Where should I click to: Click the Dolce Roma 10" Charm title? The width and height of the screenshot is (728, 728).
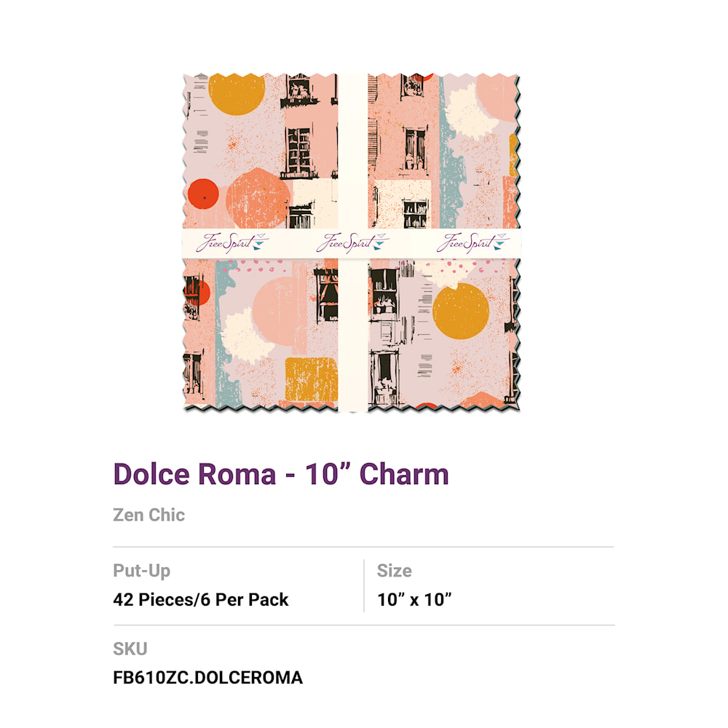coord(281,475)
